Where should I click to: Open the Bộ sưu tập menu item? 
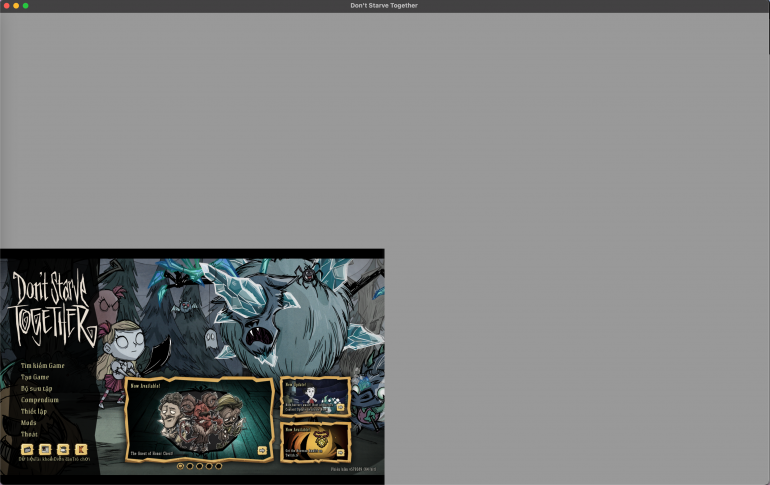[x=36, y=388]
